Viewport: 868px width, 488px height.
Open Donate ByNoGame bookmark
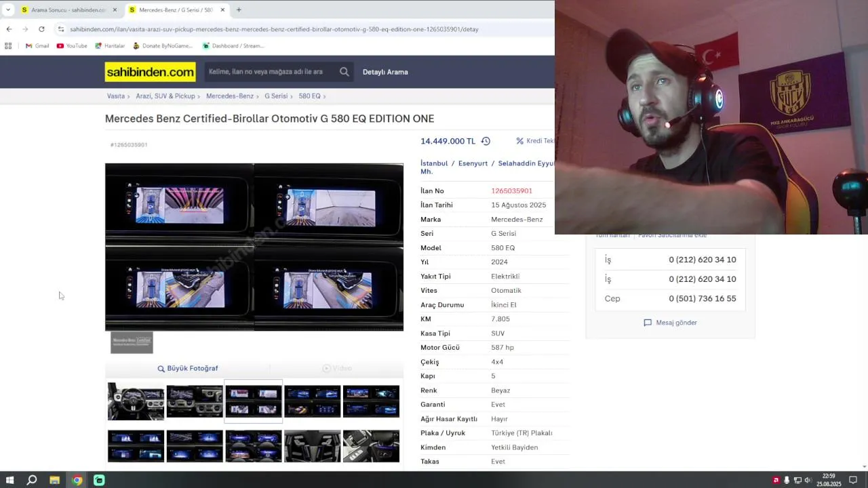coord(163,46)
